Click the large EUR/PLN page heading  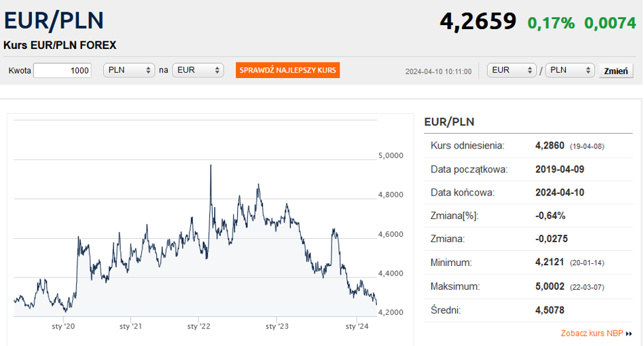pyautogui.click(x=54, y=20)
